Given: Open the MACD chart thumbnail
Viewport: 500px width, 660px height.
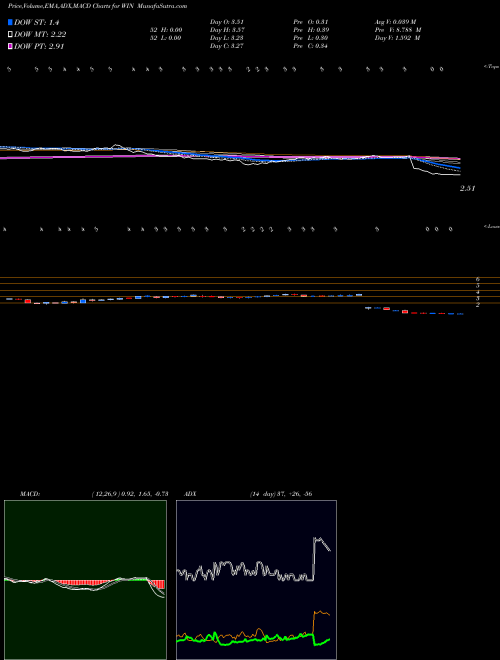Looking at the screenshot, I should click(85, 580).
